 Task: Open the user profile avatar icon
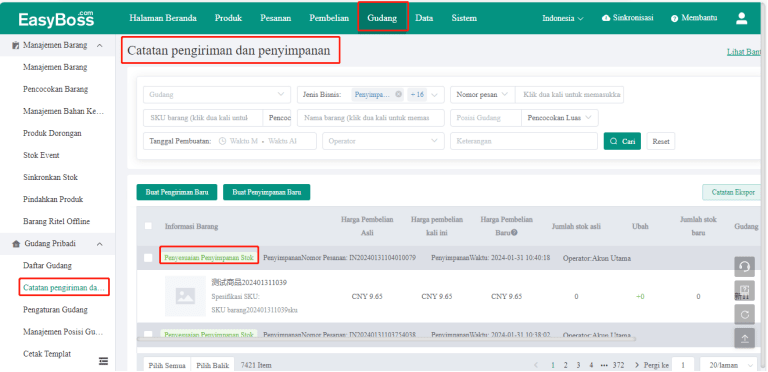[x=742, y=19]
